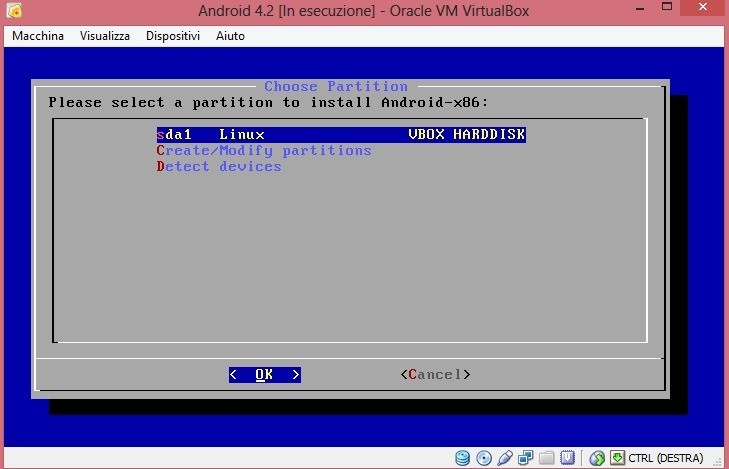Open the Visualizza menu
This screenshot has width=729, height=469.
point(105,36)
